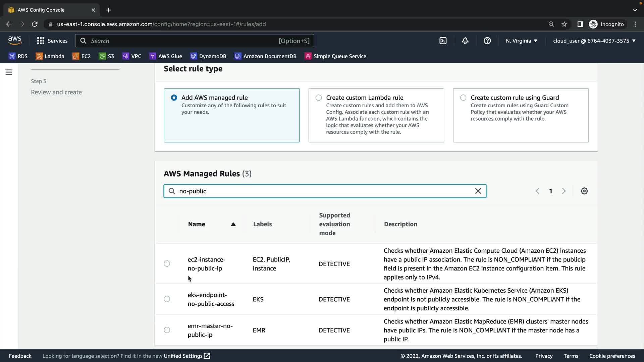Bookmark this page with star icon

pyautogui.click(x=564, y=24)
